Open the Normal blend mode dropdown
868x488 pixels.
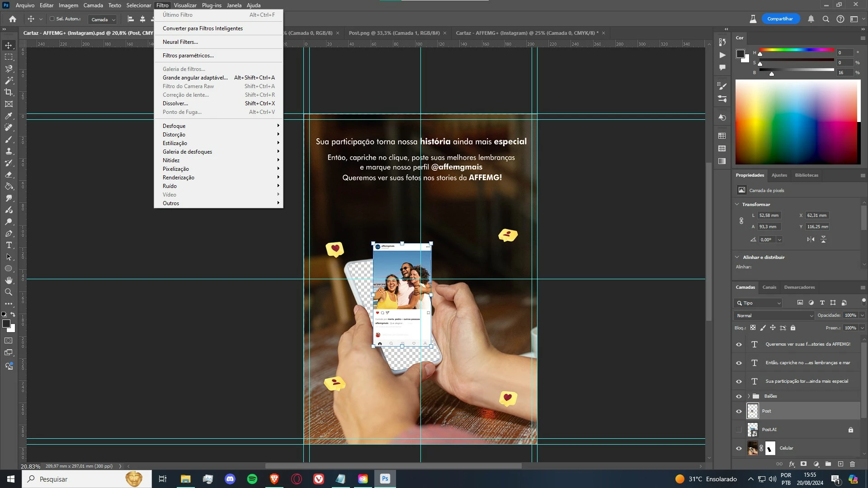pos(774,315)
